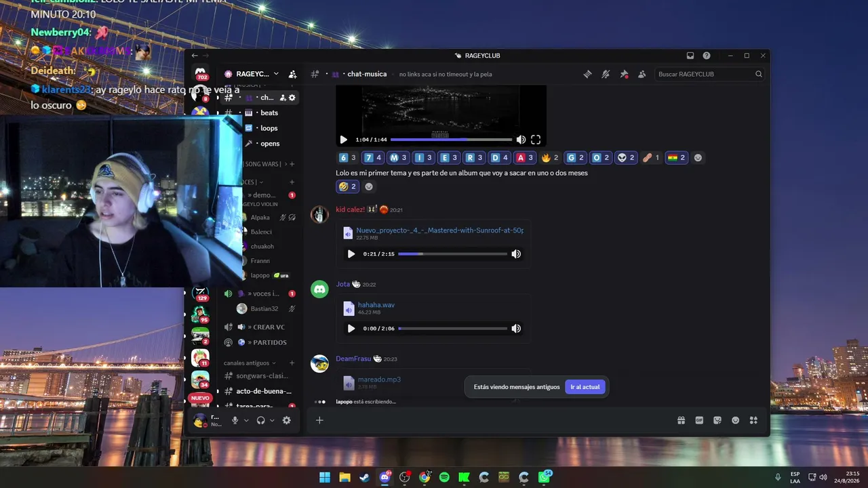Viewport: 868px width, 488px height.
Task: Go back with navigation arrow
Action: point(195,56)
